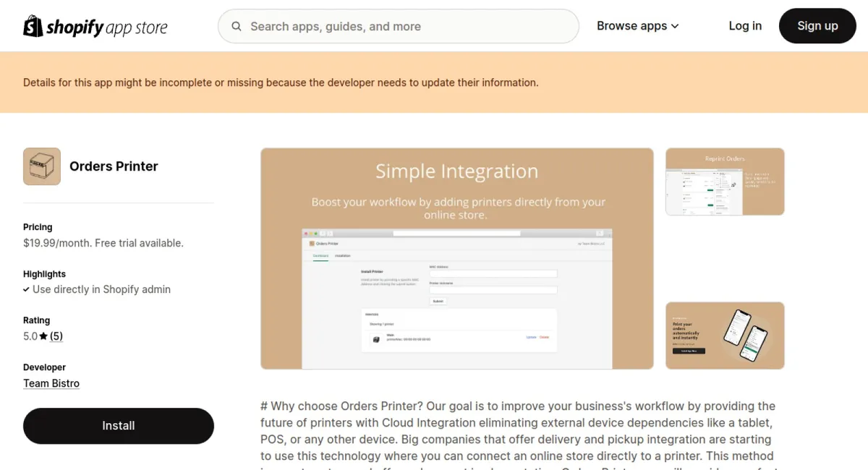Viewport: 868px width, 470px height.
Task: Click the Shopify bag logo icon
Action: 33,26
